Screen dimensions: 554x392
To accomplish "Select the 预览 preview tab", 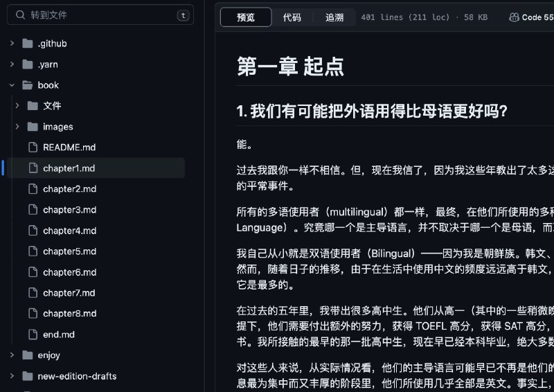I will pos(246,17).
